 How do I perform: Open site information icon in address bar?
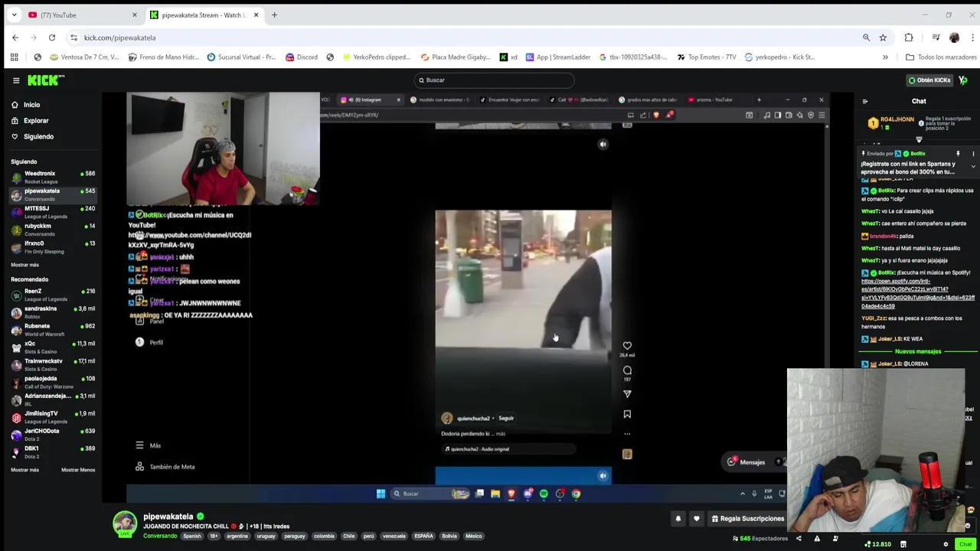(73, 37)
